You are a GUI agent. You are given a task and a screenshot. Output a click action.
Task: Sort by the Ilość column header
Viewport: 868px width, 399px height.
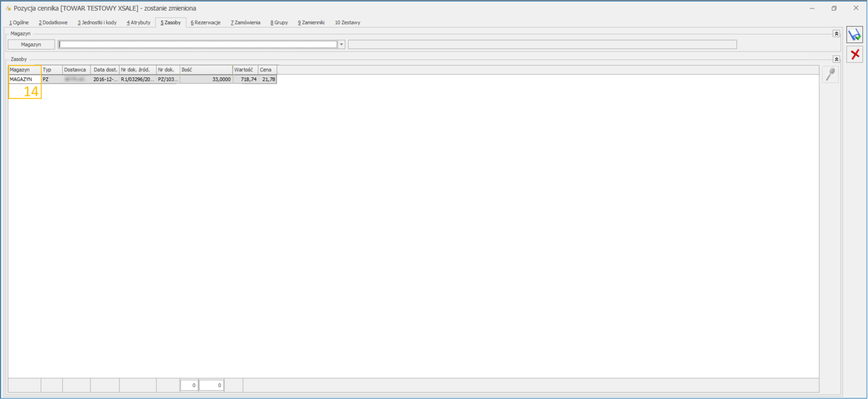click(206, 70)
